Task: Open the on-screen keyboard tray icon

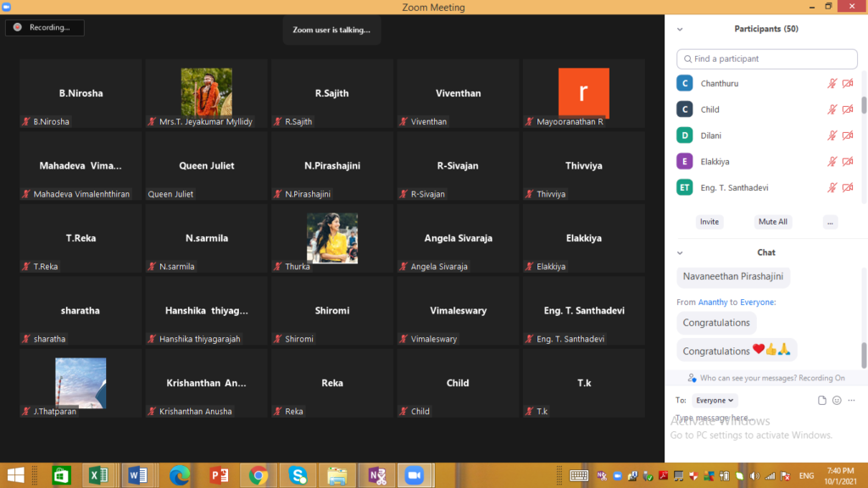Action: pyautogui.click(x=578, y=475)
